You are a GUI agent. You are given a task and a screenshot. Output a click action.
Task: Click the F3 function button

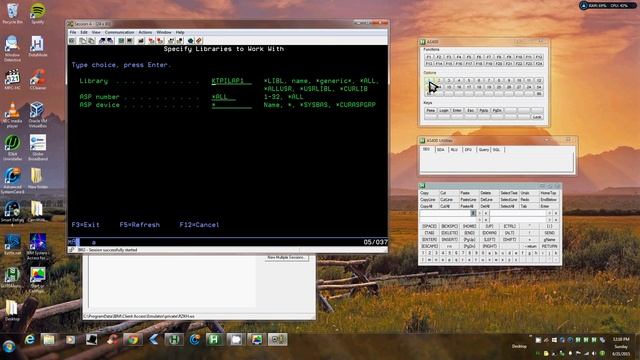(449, 57)
